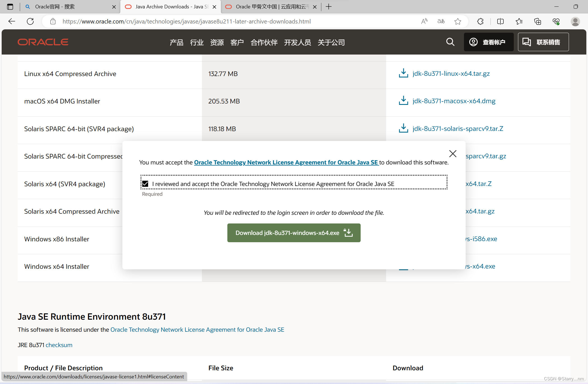Open the 产品 navigation menu
Viewport: 588px width, 384px height.
point(176,42)
